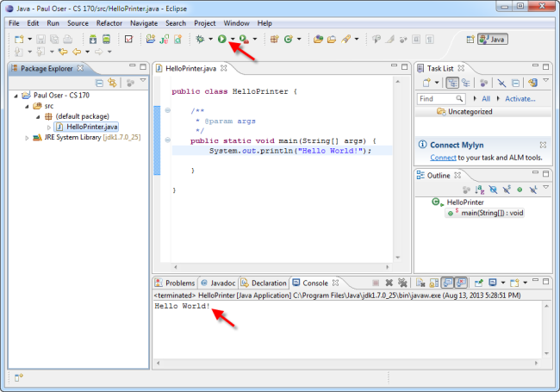Viewport: 560px width, 392px height.
Task: Open the Refactor menu
Action: pyautogui.click(x=109, y=23)
